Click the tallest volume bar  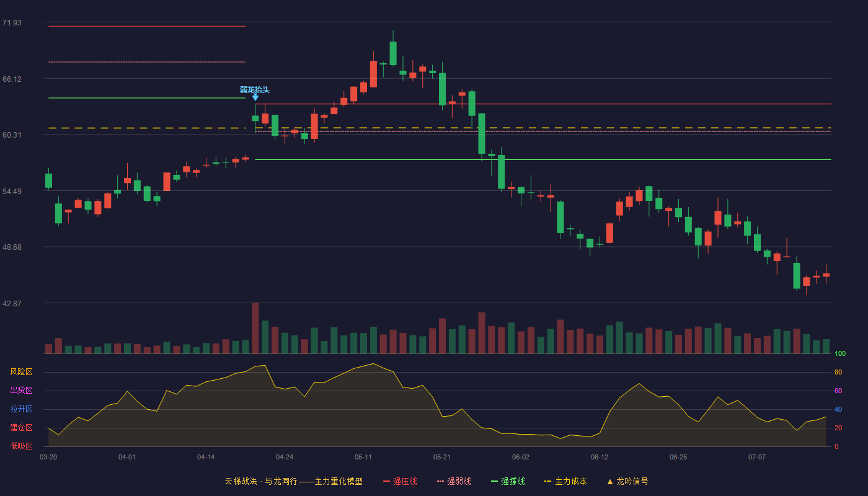coord(255,328)
